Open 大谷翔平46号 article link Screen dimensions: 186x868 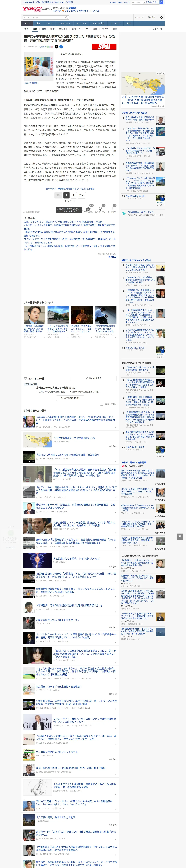[x=76, y=833]
